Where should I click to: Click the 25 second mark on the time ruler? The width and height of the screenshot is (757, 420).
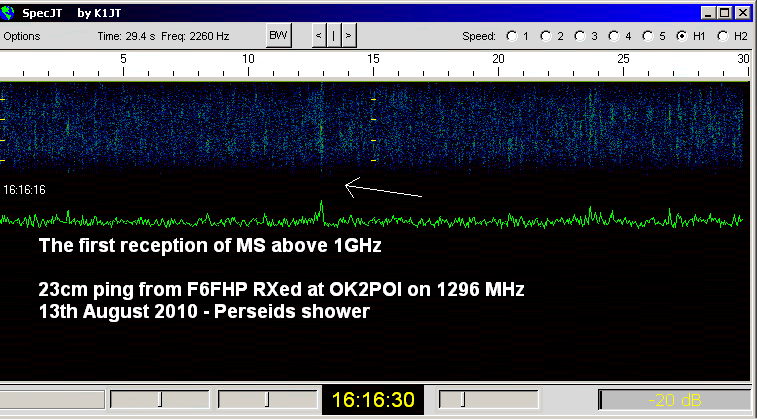tap(623, 59)
